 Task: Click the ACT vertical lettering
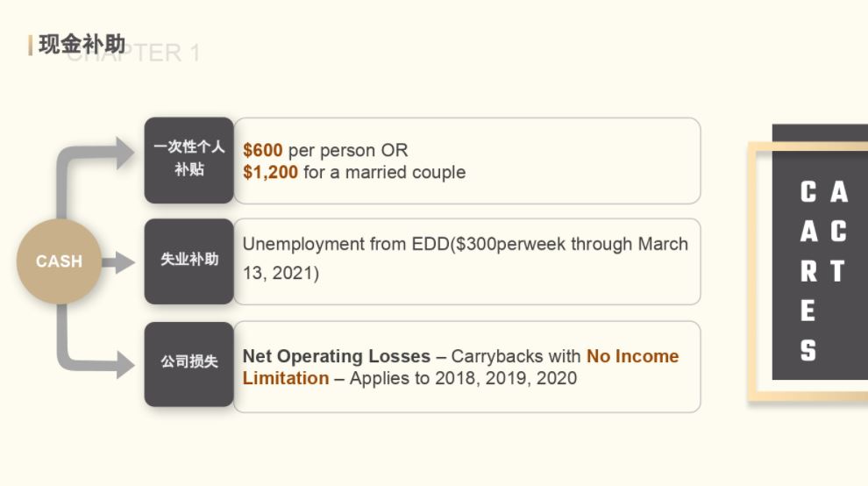tap(839, 232)
